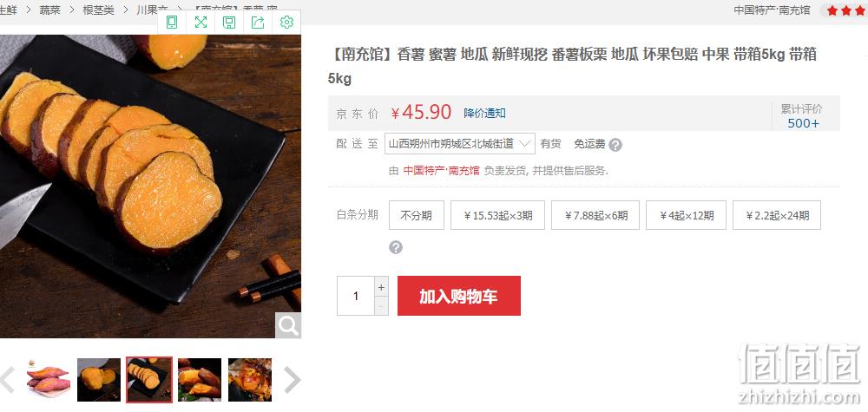The height and width of the screenshot is (412, 868).
Task: Show next thumbnails with right chevron arrow
Action: (x=292, y=380)
